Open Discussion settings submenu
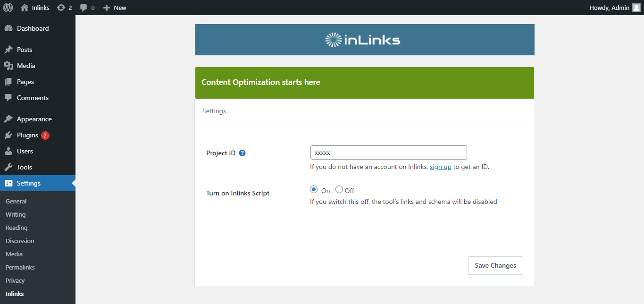This screenshot has width=644, height=304. [x=20, y=241]
